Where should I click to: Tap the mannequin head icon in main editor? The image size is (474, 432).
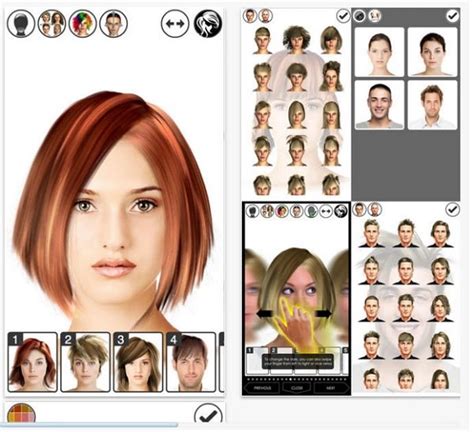(21, 23)
